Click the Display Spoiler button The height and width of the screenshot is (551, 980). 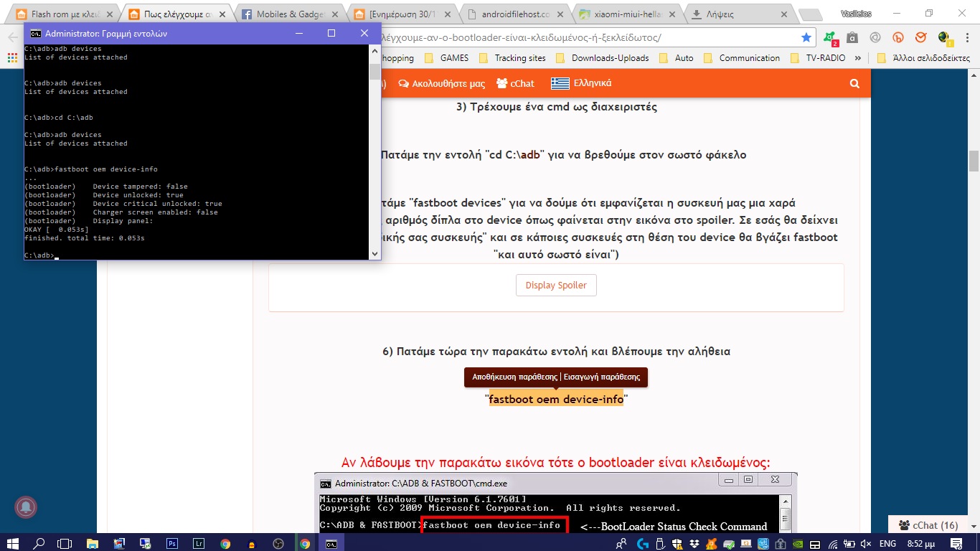(x=556, y=285)
